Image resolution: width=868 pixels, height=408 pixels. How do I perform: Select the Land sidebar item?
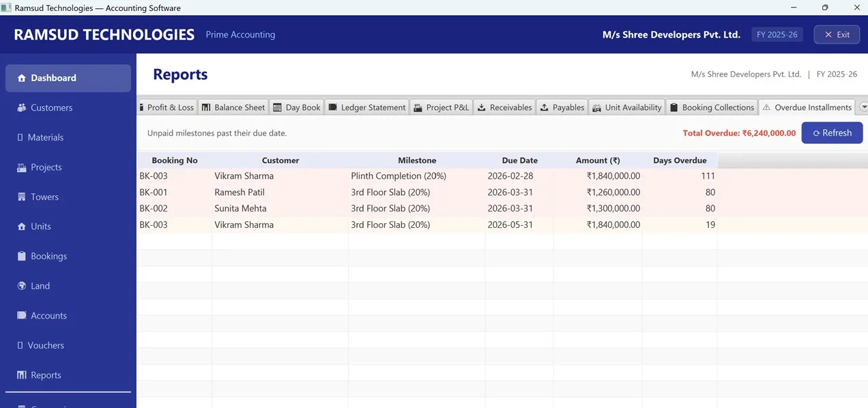tap(68, 286)
